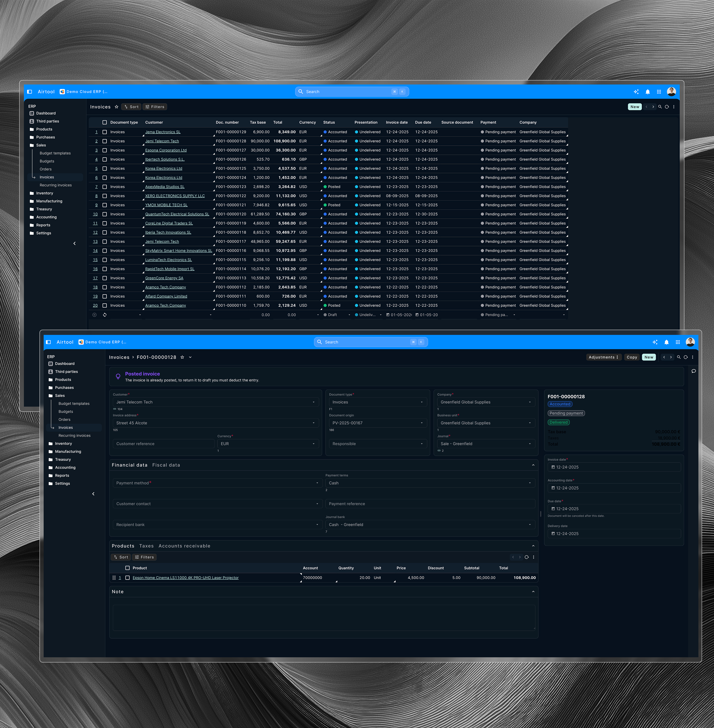Click the Invoice date field on detail panel
This screenshot has height=728, width=714.
[614, 467]
